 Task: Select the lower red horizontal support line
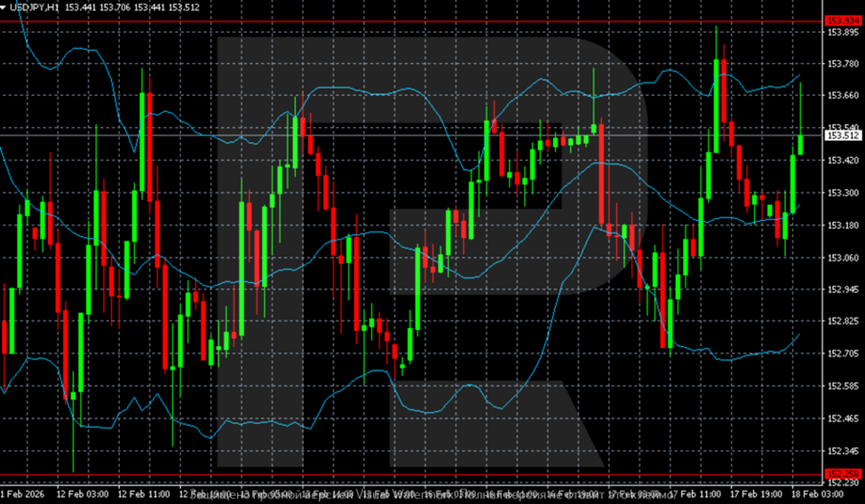411,475
